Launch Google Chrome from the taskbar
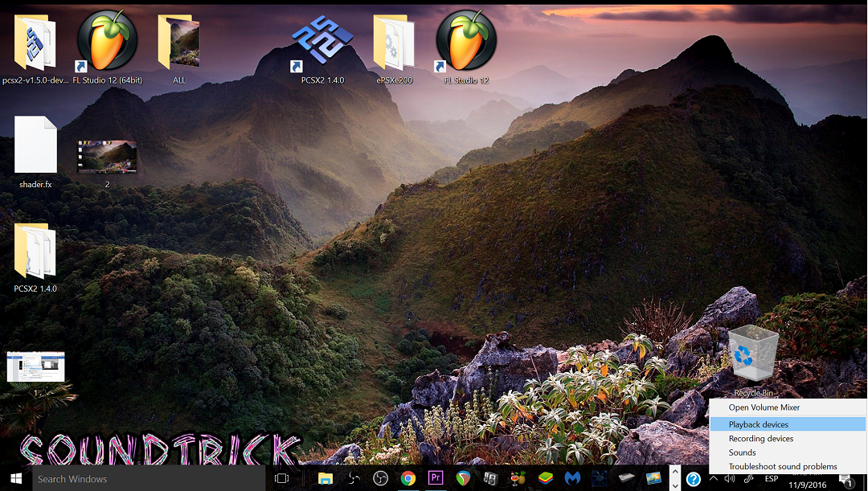The image size is (868, 491). [408, 479]
